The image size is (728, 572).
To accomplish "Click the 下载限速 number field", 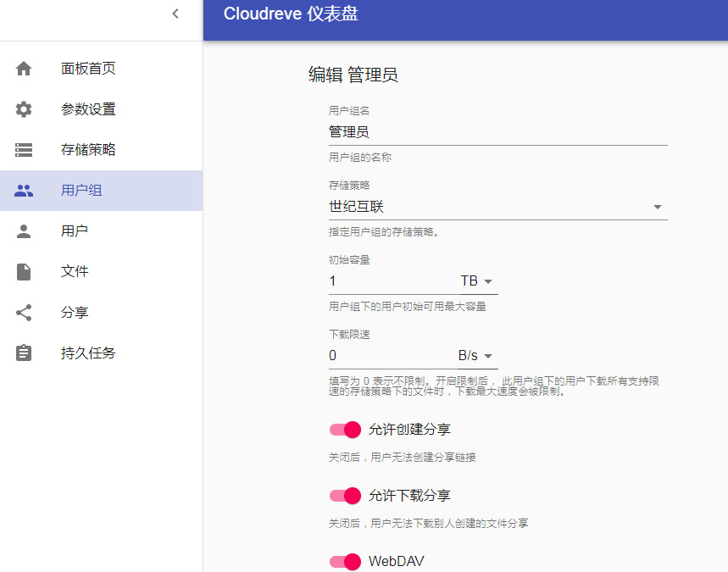I will click(392, 356).
